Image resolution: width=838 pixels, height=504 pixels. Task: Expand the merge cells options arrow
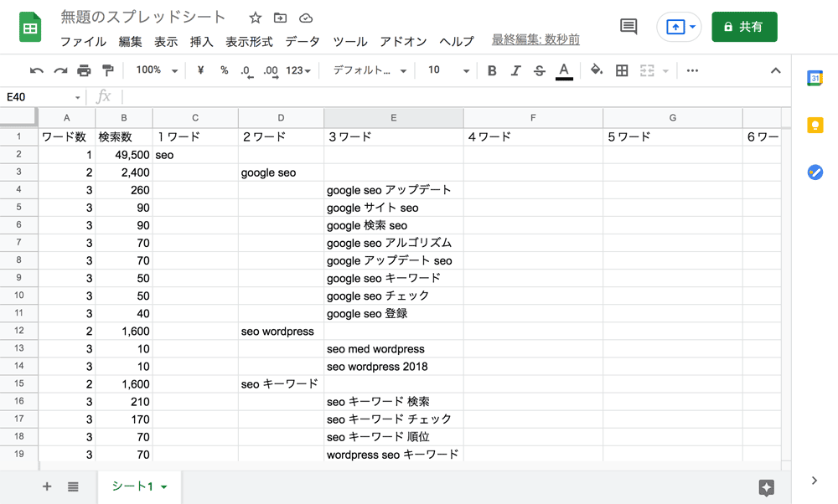tap(665, 70)
